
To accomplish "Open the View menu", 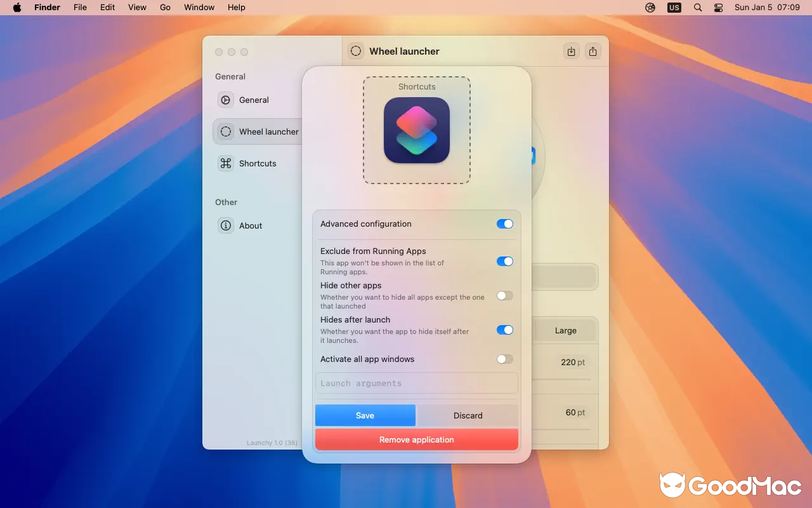I will (137, 8).
